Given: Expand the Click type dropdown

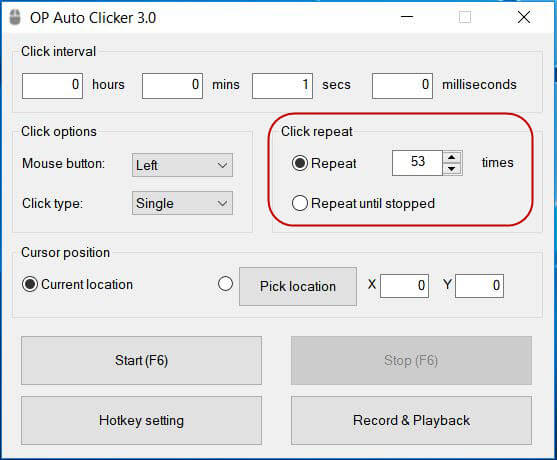Looking at the screenshot, I should point(182,203).
